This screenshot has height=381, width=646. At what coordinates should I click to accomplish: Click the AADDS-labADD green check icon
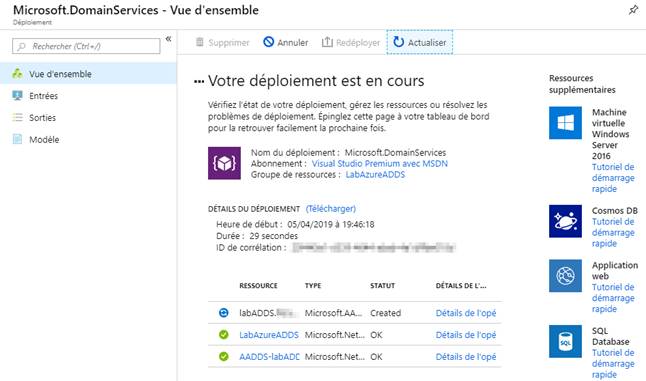223,357
